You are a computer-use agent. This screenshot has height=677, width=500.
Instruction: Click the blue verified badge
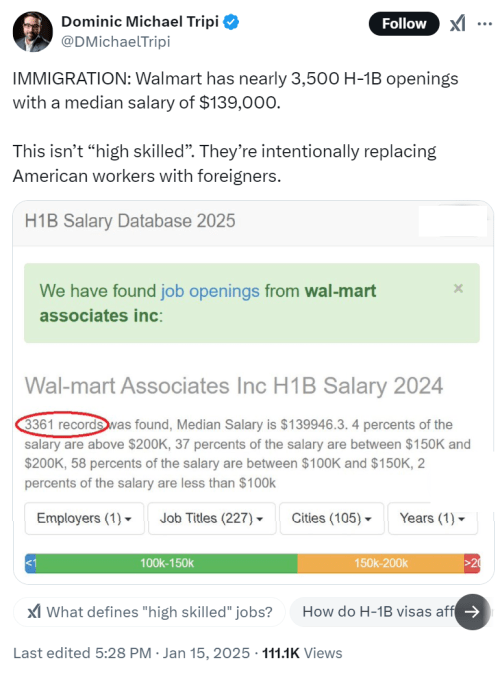(231, 22)
